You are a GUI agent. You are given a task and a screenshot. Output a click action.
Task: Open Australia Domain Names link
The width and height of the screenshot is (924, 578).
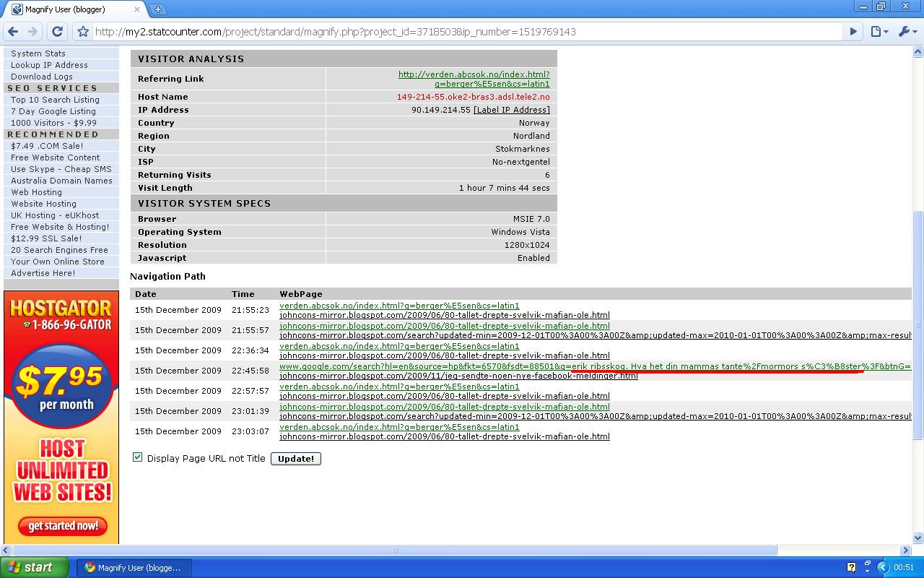pyautogui.click(x=61, y=181)
